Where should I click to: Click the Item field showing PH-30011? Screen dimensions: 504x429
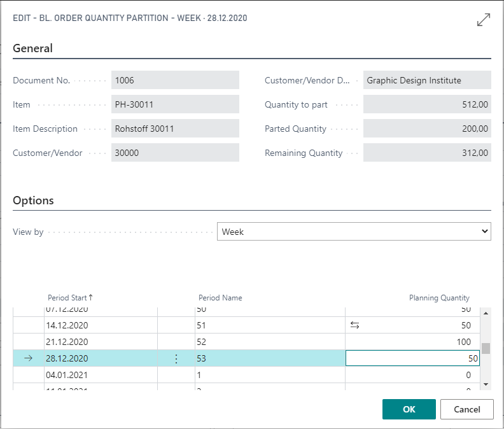click(175, 104)
